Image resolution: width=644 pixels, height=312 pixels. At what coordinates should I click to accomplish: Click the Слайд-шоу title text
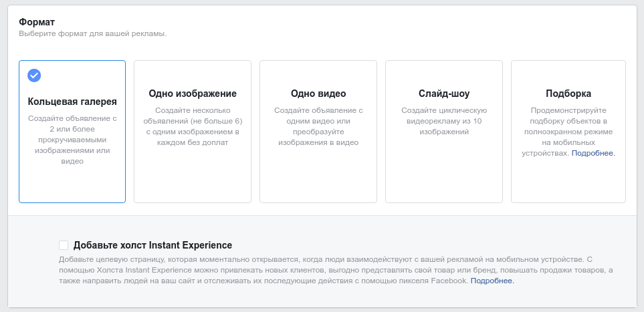[x=444, y=94]
